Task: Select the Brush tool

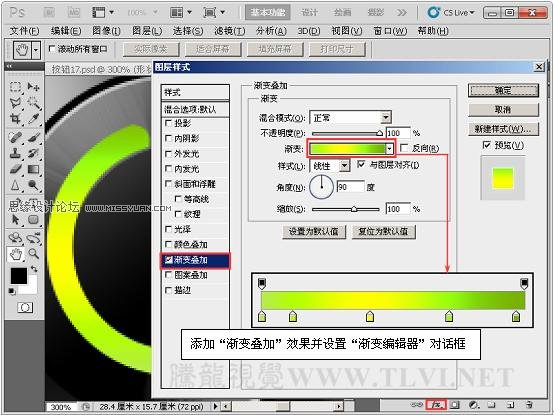Action: tap(34, 137)
